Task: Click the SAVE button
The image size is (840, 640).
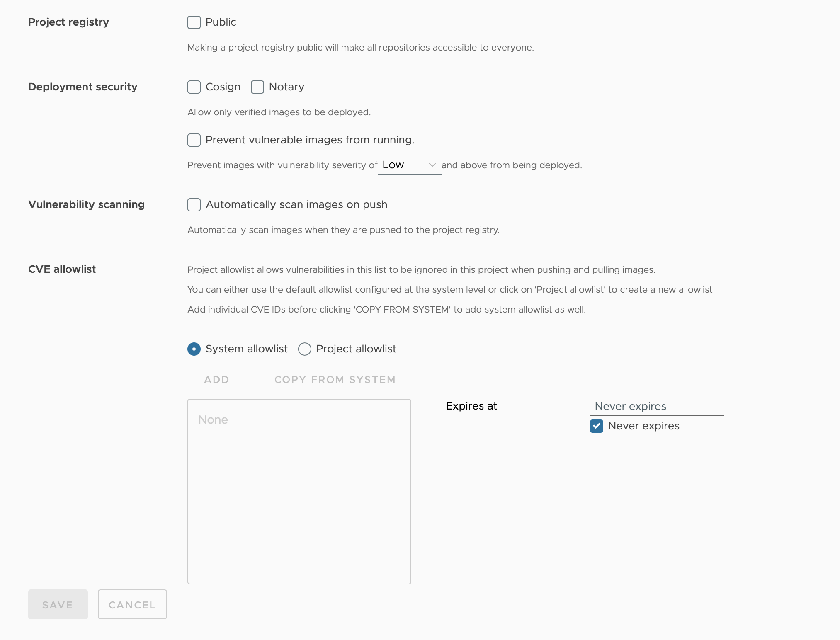Action: pyautogui.click(x=58, y=604)
